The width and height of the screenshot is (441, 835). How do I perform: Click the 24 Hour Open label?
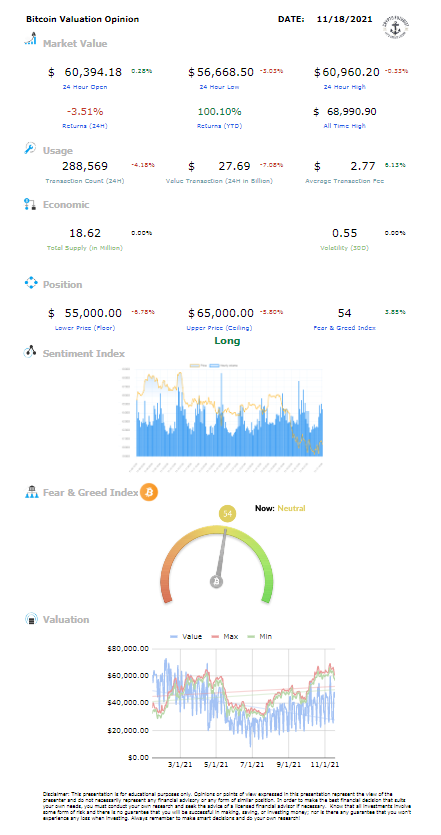tap(85, 87)
